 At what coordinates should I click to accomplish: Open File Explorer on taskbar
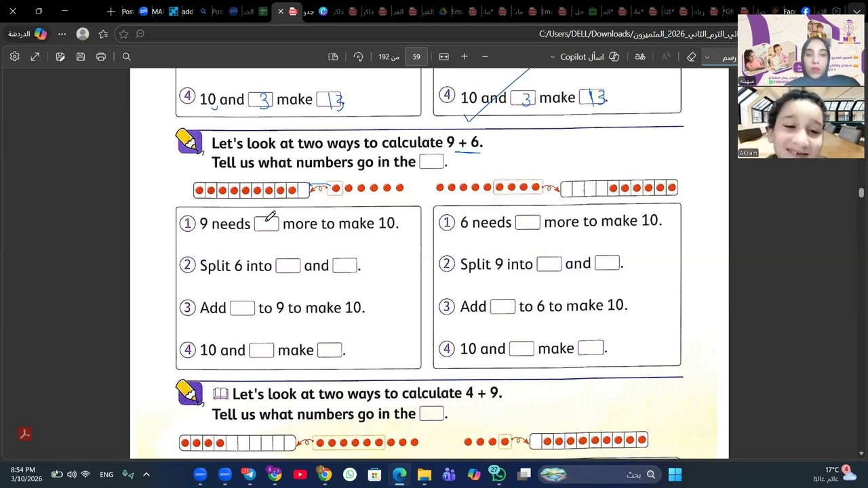coord(425,474)
